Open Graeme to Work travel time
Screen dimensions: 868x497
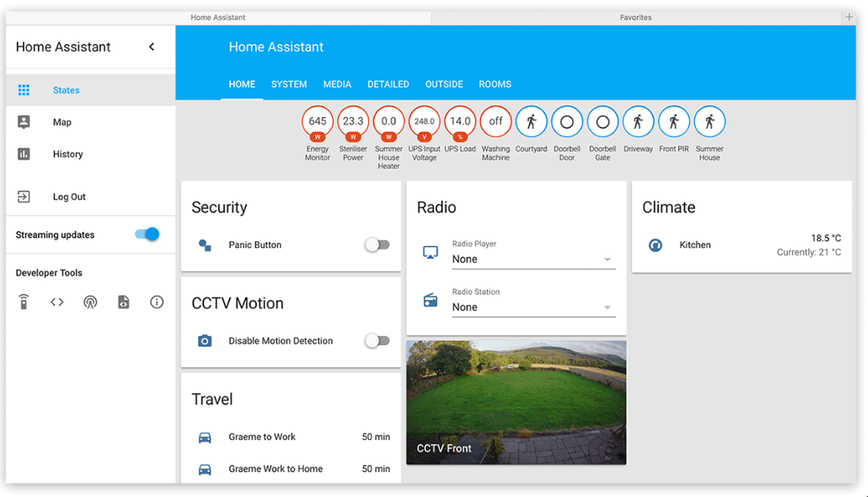coord(291,437)
